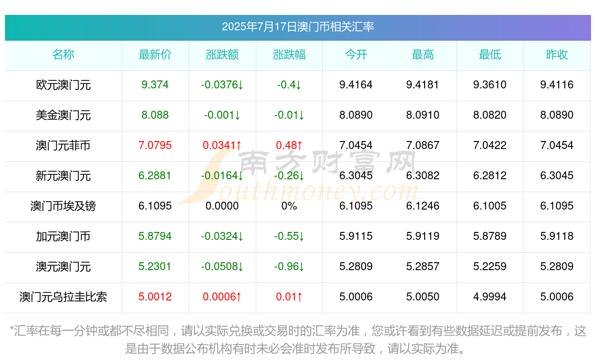Image resolution: width=596 pixels, height=364 pixels.
Task: Select the 涨跌额 column header
Action: point(223,55)
